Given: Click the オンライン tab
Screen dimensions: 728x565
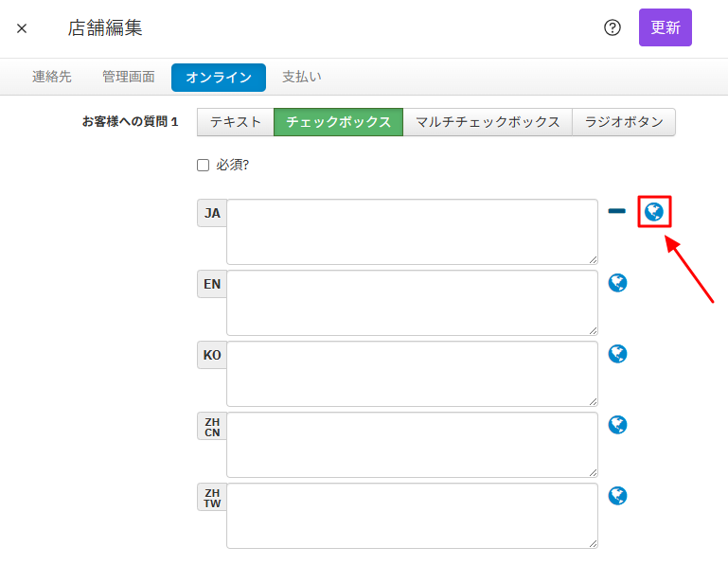Looking at the screenshot, I should pyautogui.click(x=219, y=78).
